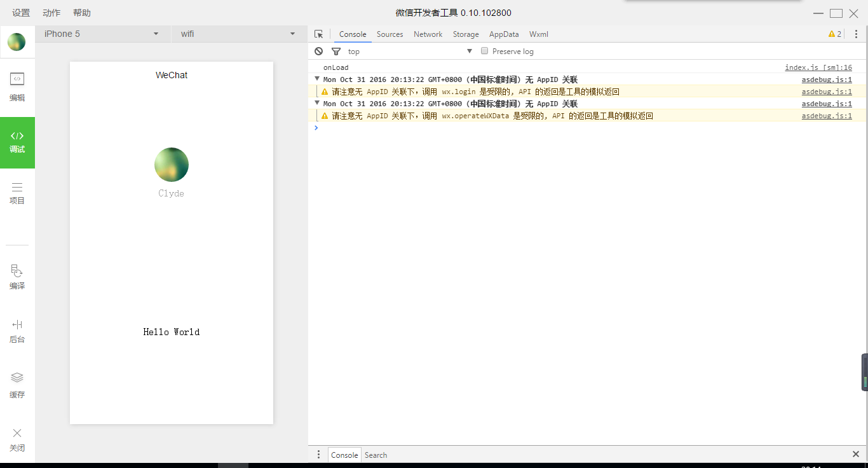Open the iPhone 5 device dropdown
This screenshot has width=868, height=468.
pyautogui.click(x=102, y=34)
